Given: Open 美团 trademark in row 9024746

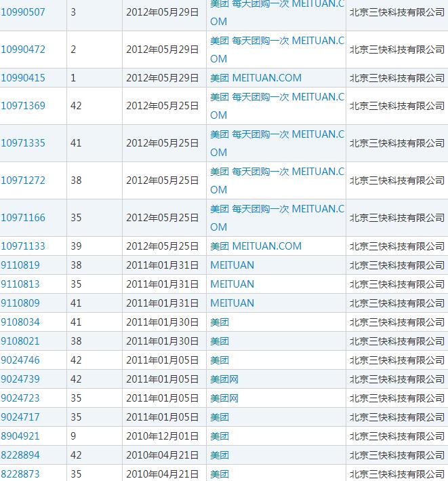Looking at the screenshot, I should coord(220,360).
